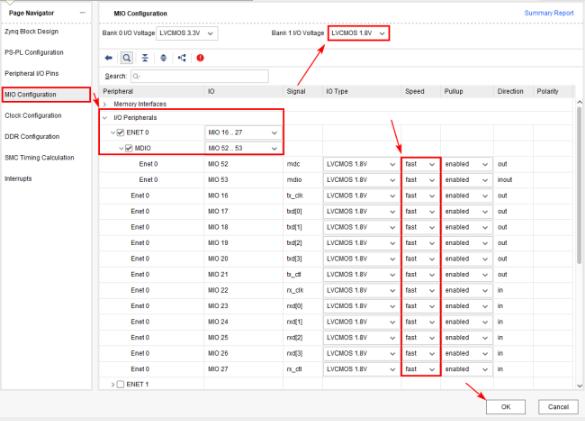Open Interrupts page in navigator
The width and height of the screenshot is (585, 421).
click(x=18, y=178)
